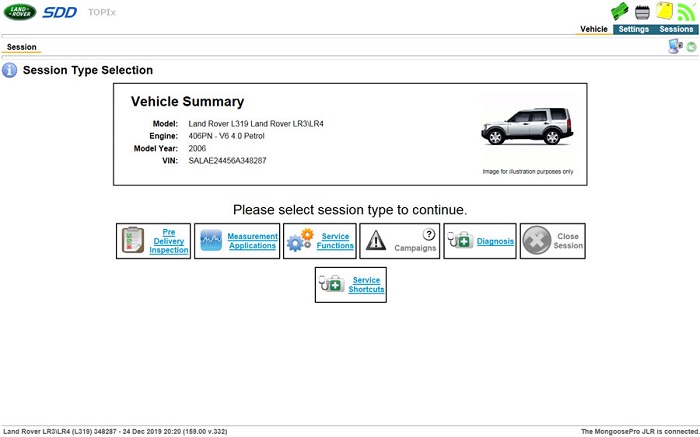Switch to the Sessions tab
Viewport: 700px width, 437px height.
point(676,29)
